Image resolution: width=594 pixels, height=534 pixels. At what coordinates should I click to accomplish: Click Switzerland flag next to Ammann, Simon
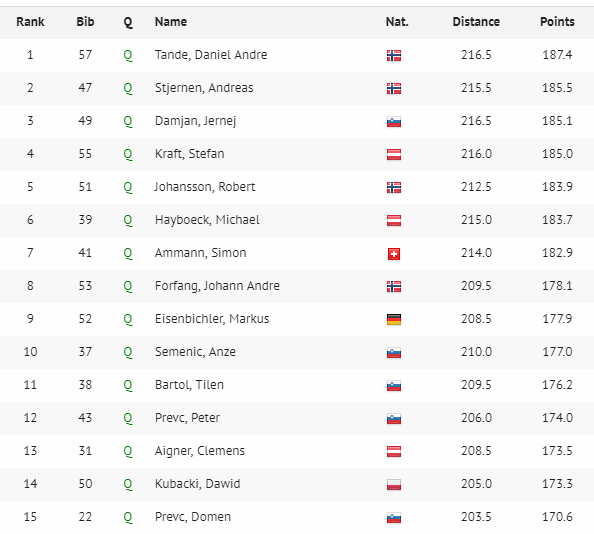tap(394, 254)
